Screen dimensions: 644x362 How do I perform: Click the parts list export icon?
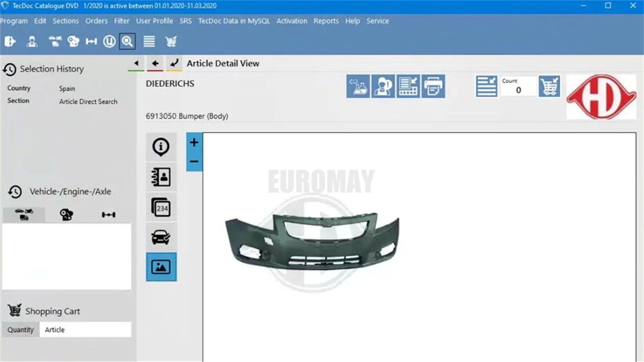coord(408,86)
